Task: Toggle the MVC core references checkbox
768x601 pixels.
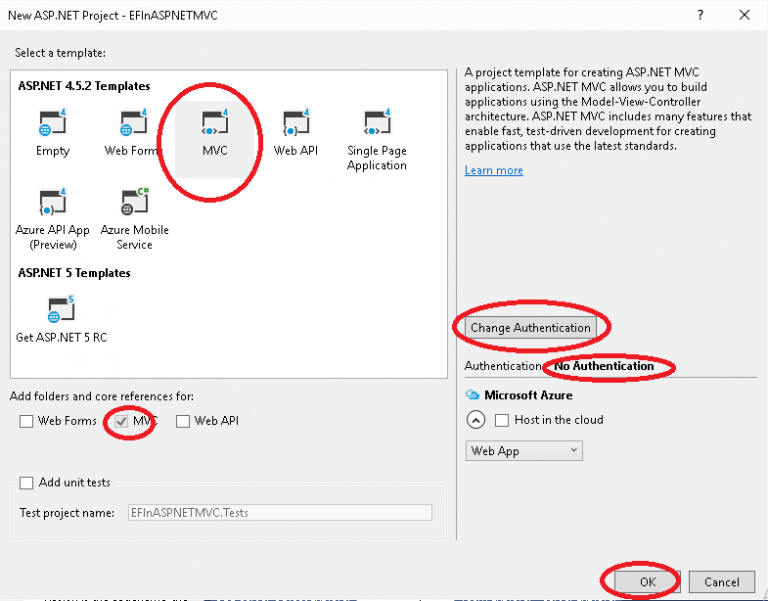Action: pos(120,421)
